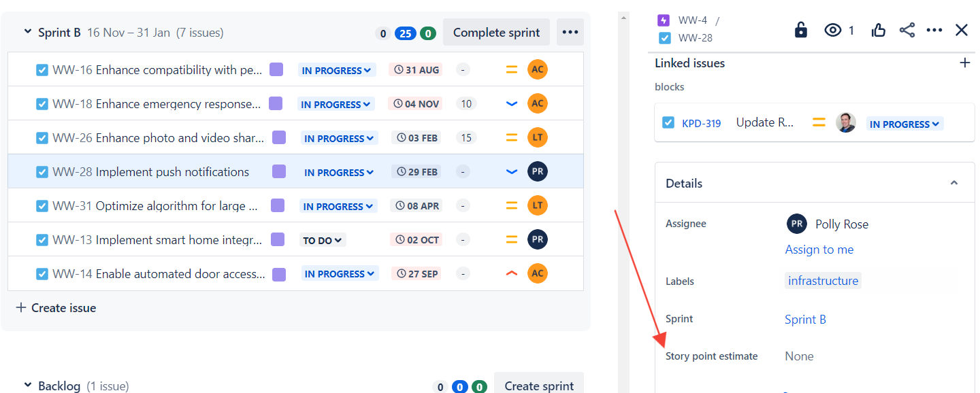Click the KPD-319 issue type checkbox icon
This screenshot has height=393, width=980.
[668, 123]
